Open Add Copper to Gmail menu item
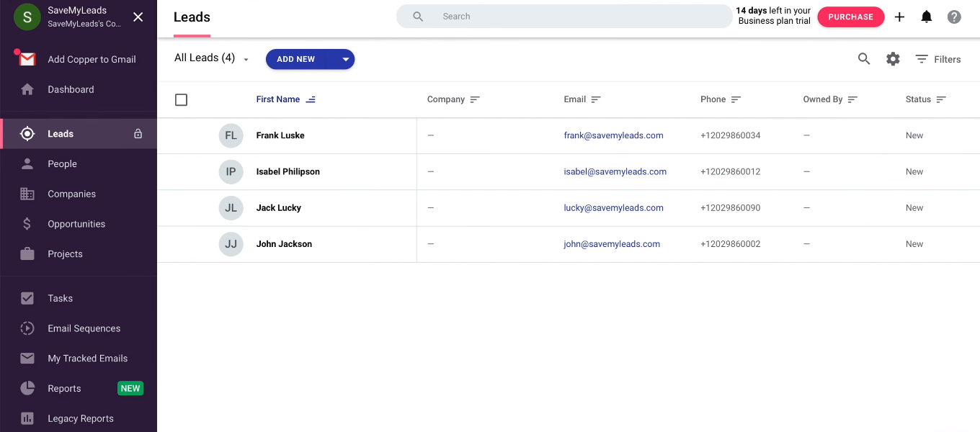 [x=79, y=59]
